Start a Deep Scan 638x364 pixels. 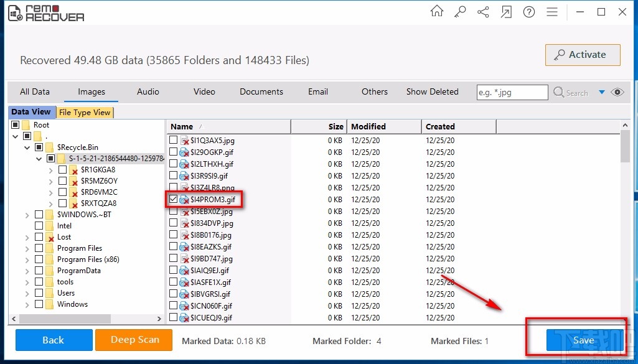[133, 340]
